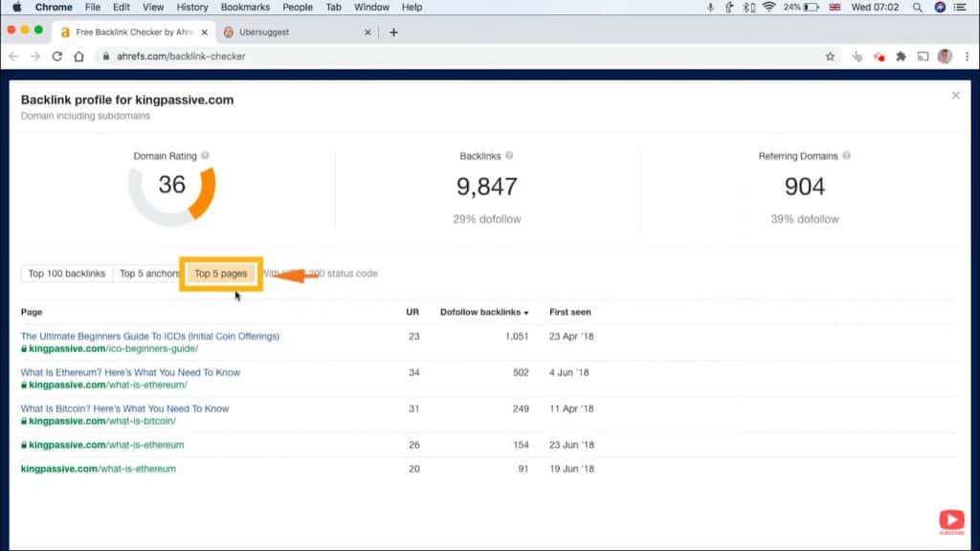Click the 1,051 dofollow backlinks value
Viewport: 980px width, 551px height.
coord(517,336)
